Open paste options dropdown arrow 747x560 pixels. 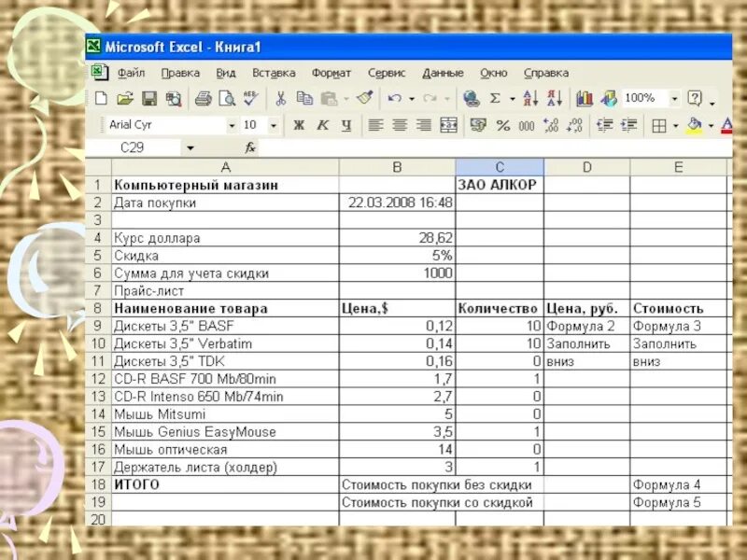click(x=346, y=99)
